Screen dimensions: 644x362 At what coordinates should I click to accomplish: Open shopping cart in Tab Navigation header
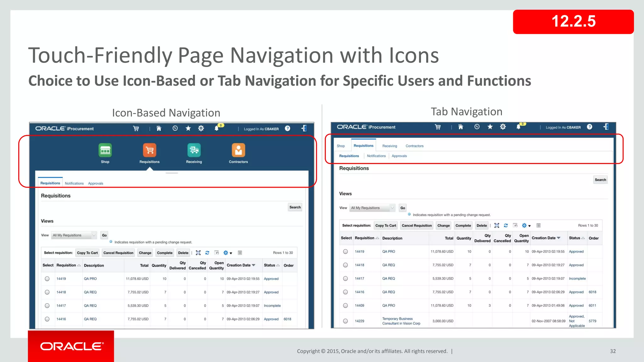pyautogui.click(x=438, y=127)
